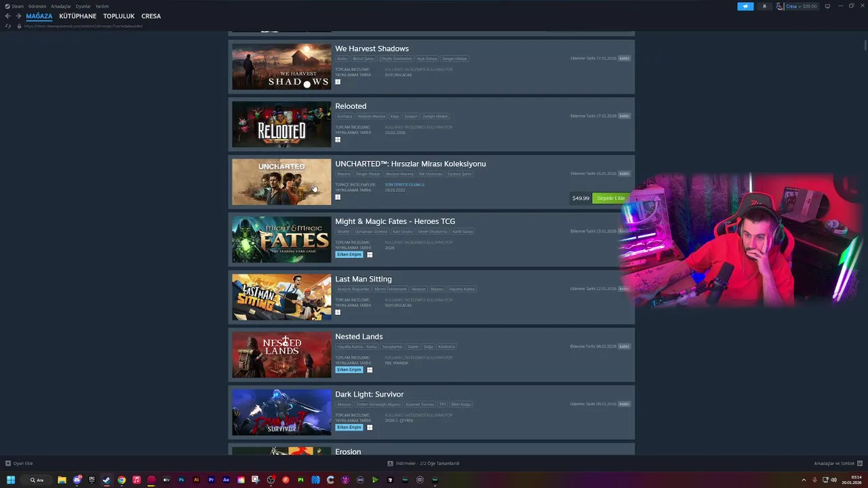The height and width of the screenshot is (488, 868).
Task: Open Last Man Sitting title link
Action: (x=363, y=279)
